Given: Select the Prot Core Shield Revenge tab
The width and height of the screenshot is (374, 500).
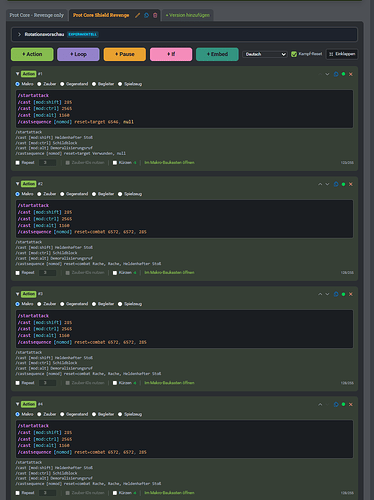Looking at the screenshot, I should coord(101,15).
